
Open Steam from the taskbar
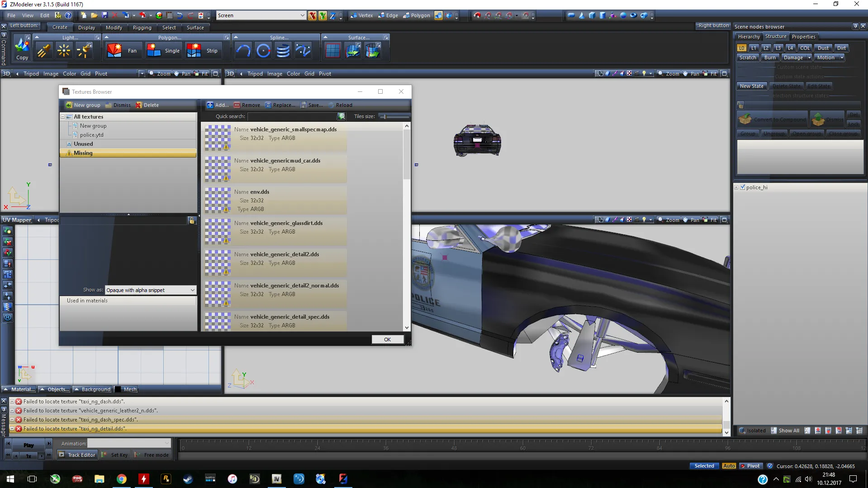[x=188, y=479]
